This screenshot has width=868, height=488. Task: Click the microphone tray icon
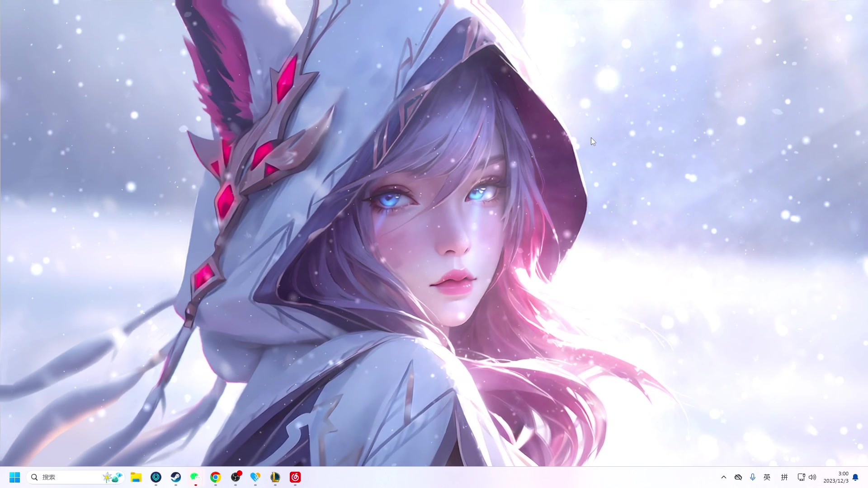click(753, 477)
